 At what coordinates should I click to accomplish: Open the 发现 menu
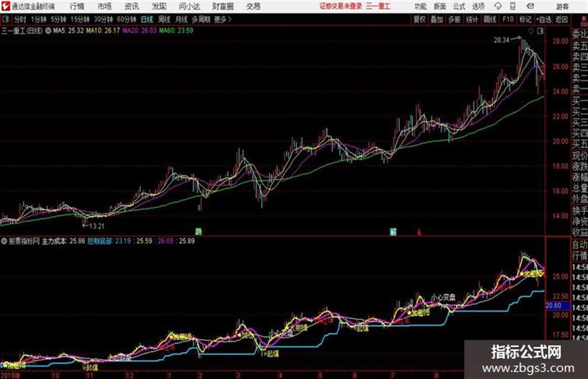tap(159, 6)
